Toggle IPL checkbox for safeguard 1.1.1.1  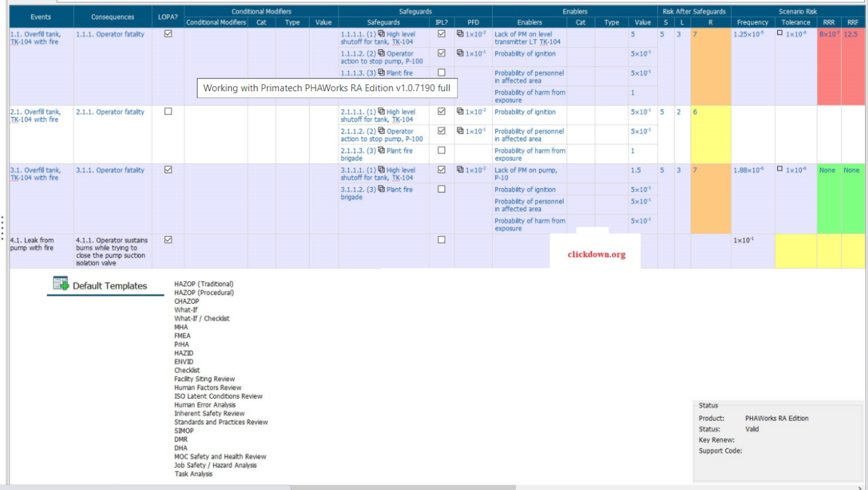tap(441, 33)
